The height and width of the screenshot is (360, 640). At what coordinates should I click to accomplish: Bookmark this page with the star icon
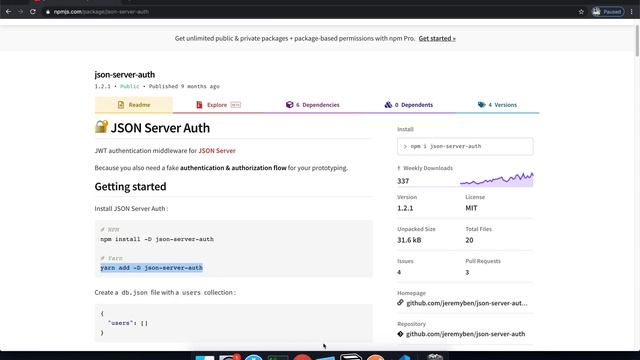click(x=581, y=12)
